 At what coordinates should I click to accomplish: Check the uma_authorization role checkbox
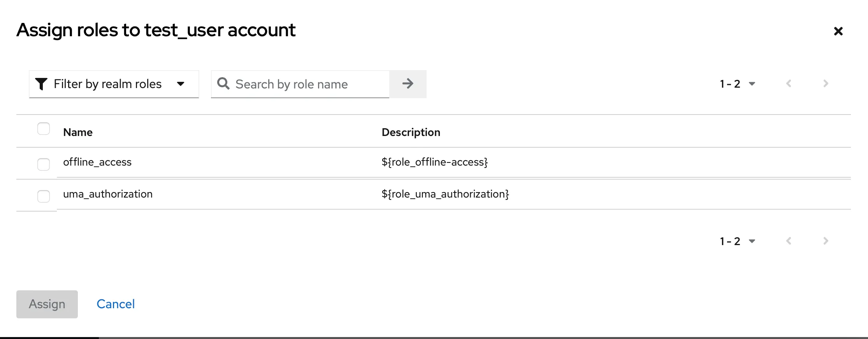tap(44, 196)
